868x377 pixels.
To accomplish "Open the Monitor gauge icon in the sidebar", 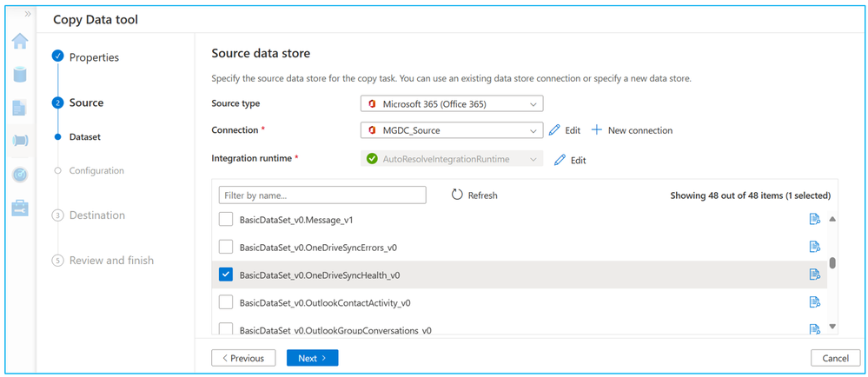I will 20,175.
